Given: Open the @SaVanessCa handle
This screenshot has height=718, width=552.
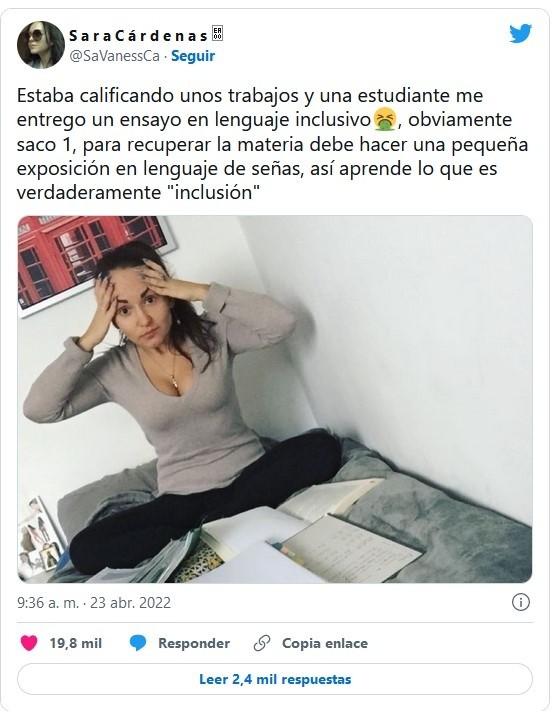Looking at the screenshot, I should tap(114, 56).
